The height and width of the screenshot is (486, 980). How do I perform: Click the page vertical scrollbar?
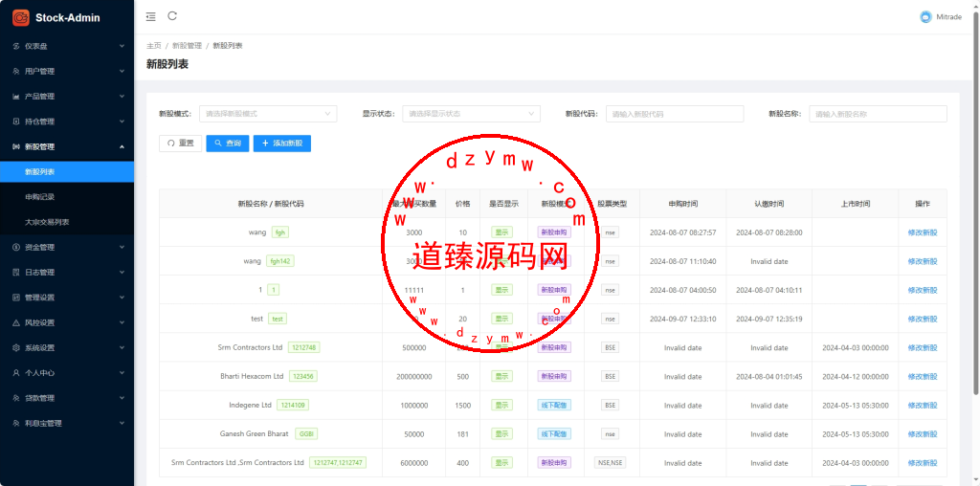pyautogui.click(x=975, y=203)
